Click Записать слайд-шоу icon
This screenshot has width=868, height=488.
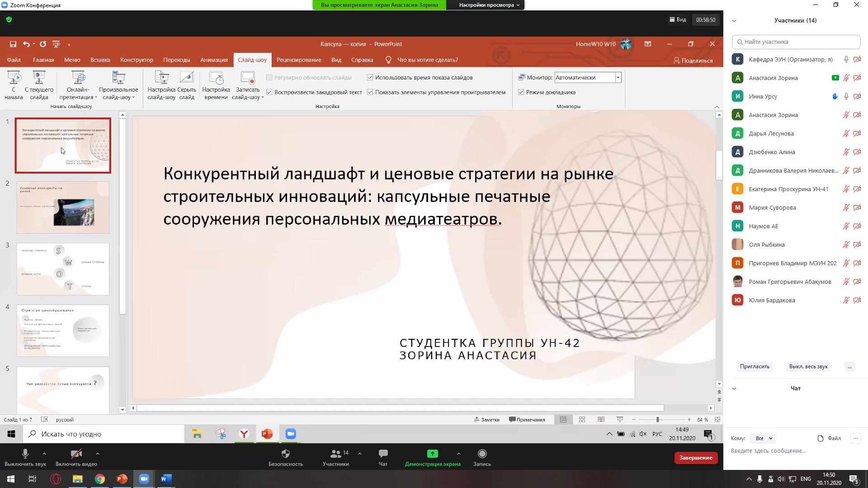tap(248, 78)
